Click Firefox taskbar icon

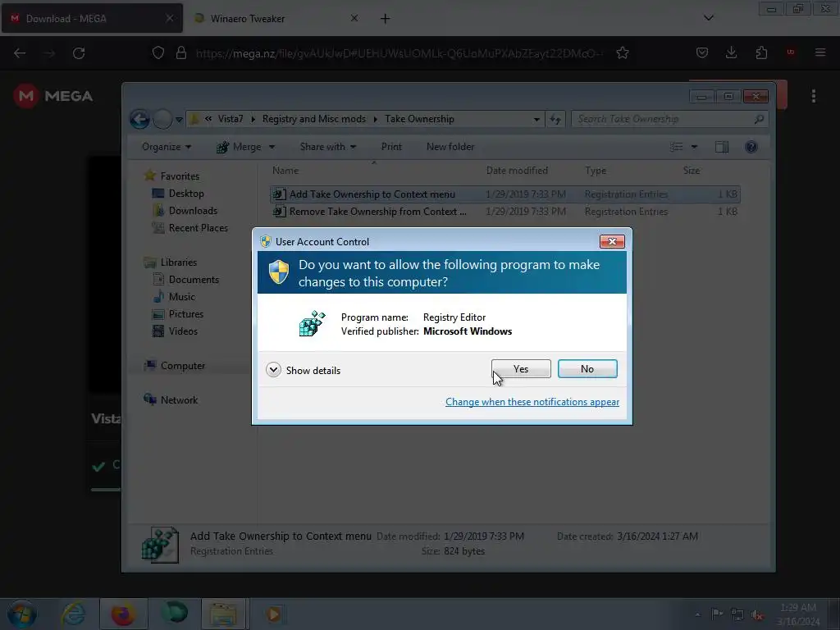pyautogui.click(x=123, y=614)
